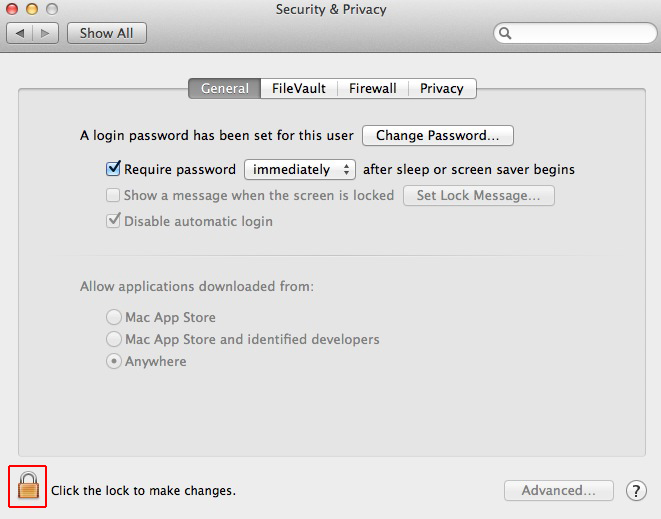Open help with the question mark button
661x519 pixels.
pos(636,491)
